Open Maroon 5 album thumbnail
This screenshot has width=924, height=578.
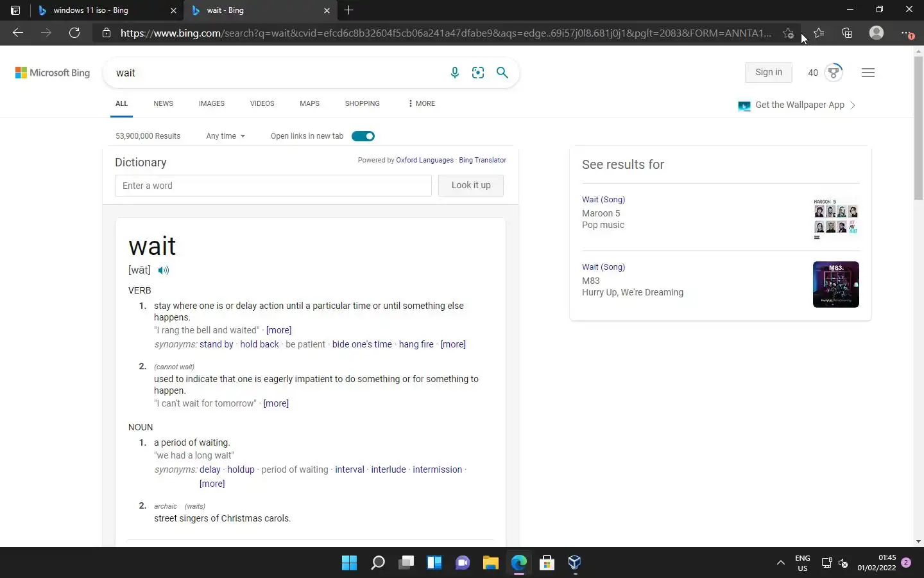(836, 219)
